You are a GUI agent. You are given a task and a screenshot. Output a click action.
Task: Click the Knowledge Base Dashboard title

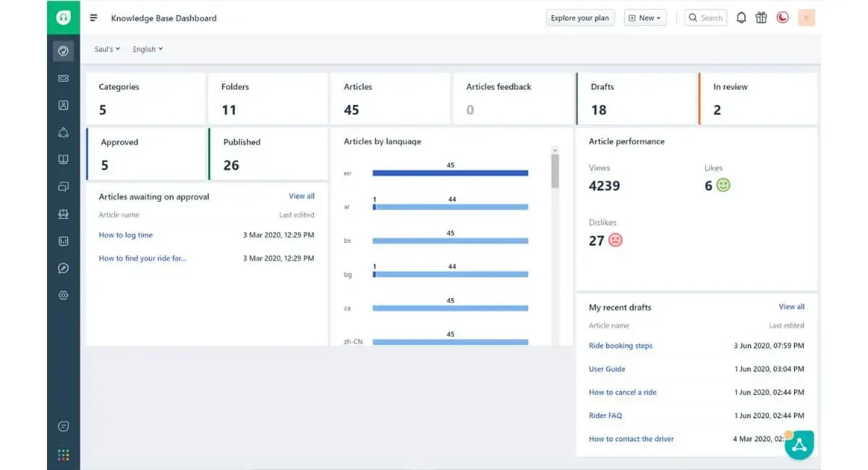[163, 18]
